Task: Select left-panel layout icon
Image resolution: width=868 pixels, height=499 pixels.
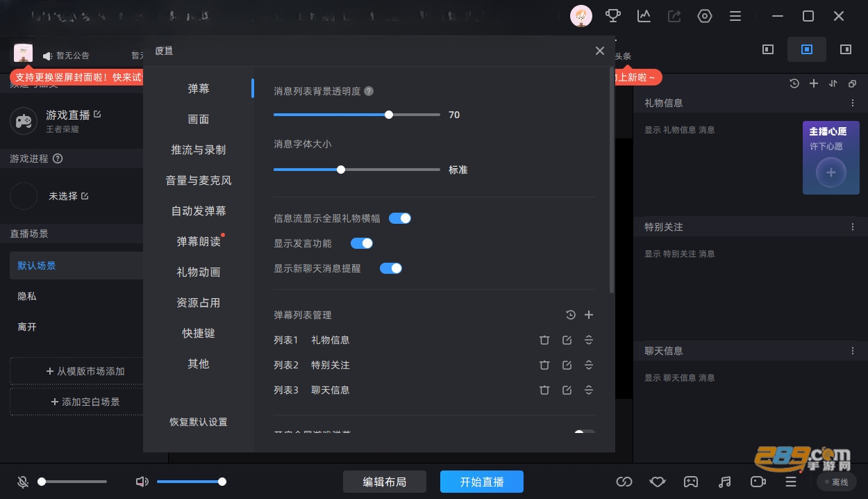Action: tap(768, 49)
